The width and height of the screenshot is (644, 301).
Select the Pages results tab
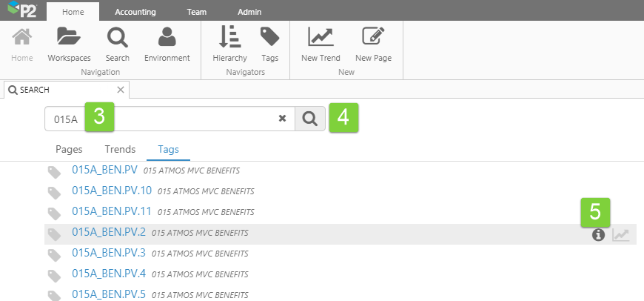[x=69, y=149]
